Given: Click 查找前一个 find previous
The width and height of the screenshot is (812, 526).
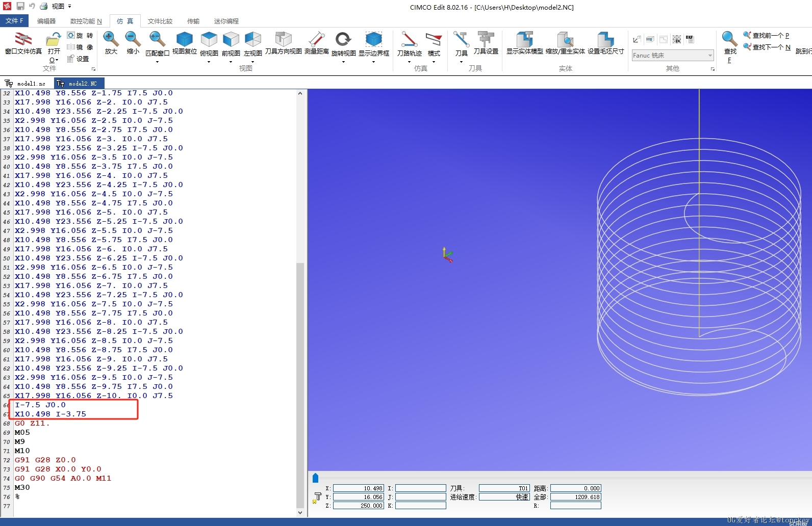Looking at the screenshot, I should pos(766,35).
